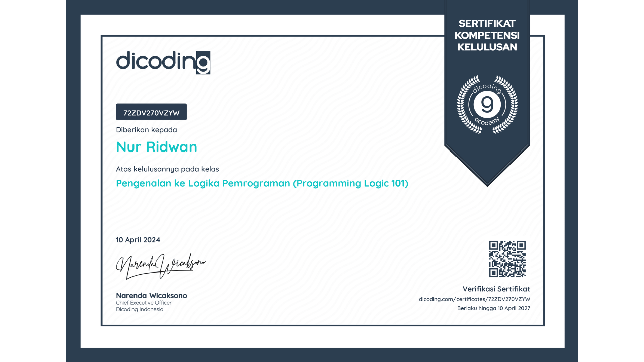Select the certificate code badge 72ZDV270VZYW
This screenshot has width=644, height=362.
click(x=151, y=112)
